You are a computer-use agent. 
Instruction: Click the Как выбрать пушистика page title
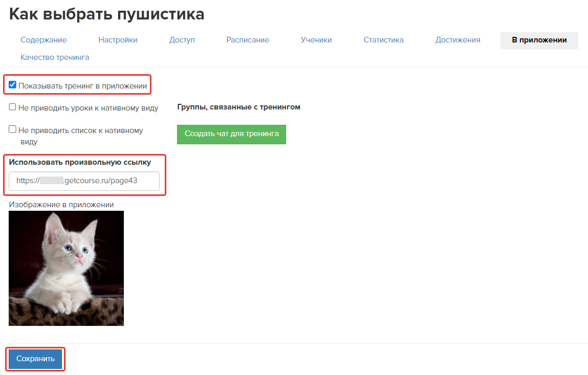106,14
